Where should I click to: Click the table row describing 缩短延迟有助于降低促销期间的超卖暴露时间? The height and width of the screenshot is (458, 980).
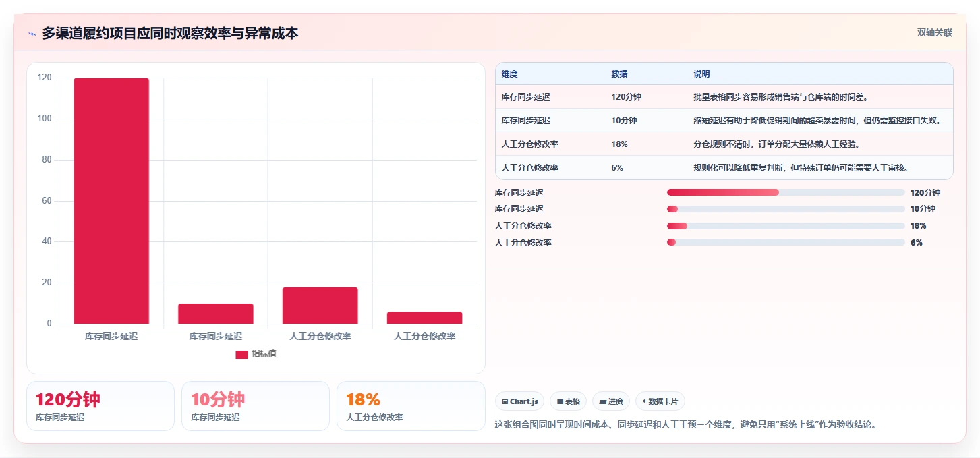(x=724, y=120)
